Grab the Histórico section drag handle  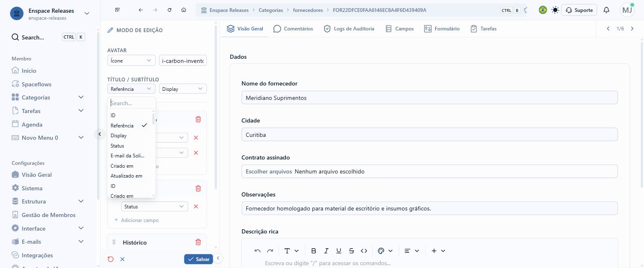(x=114, y=242)
